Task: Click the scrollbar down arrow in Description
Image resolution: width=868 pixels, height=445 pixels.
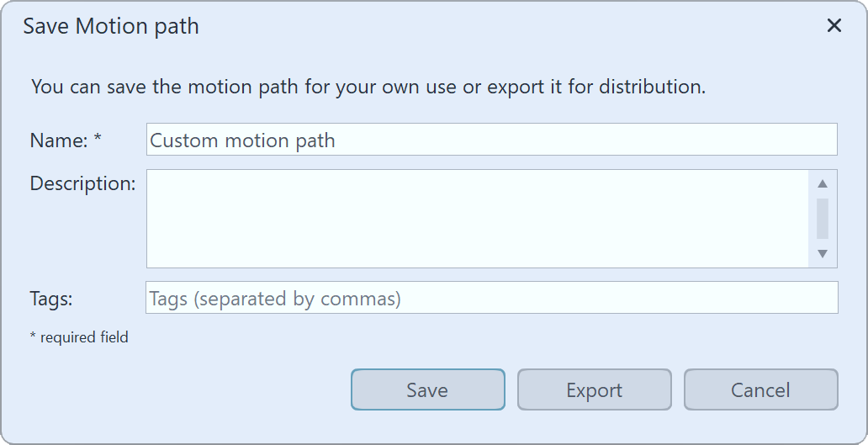Action: coord(823,253)
